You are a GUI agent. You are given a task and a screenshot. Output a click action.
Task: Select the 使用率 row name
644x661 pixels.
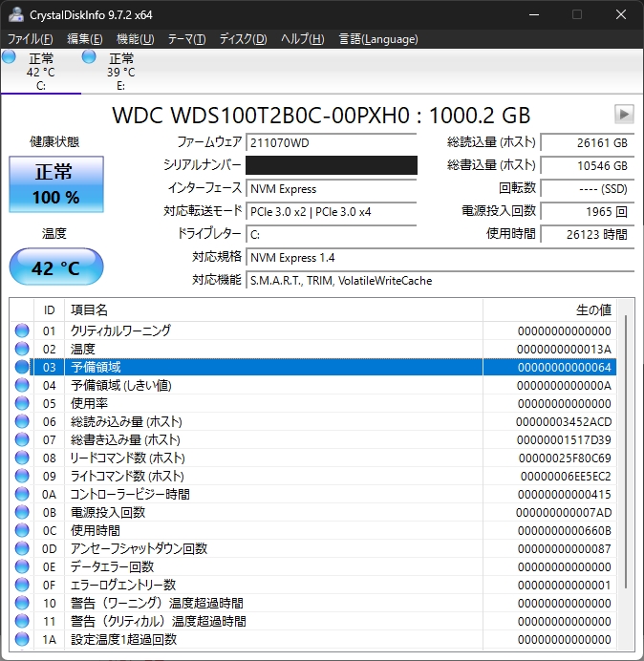pyautogui.click(x=89, y=403)
